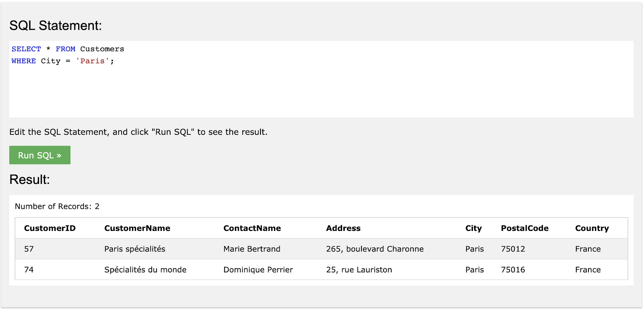Select the Spécialités du monde cell

[145, 270]
